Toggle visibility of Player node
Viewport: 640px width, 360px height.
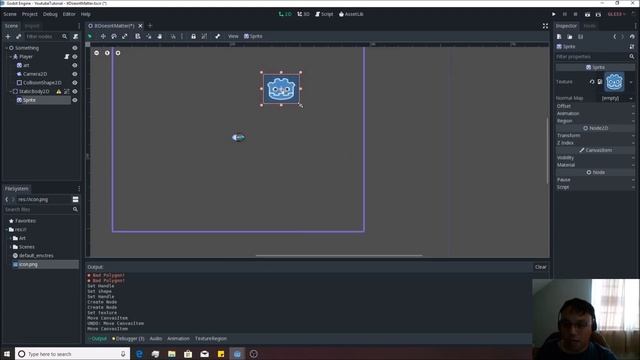tap(75, 57)
